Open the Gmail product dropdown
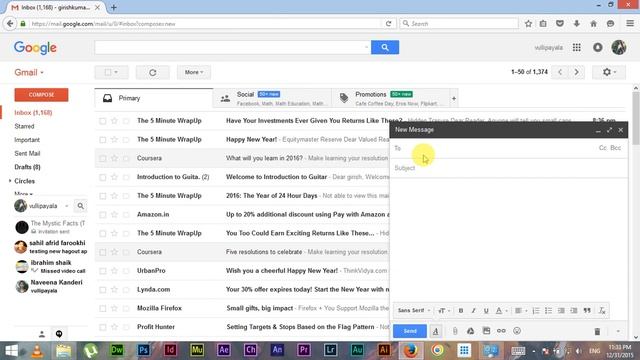Screen dimensions: 640x360 (29, 73)
